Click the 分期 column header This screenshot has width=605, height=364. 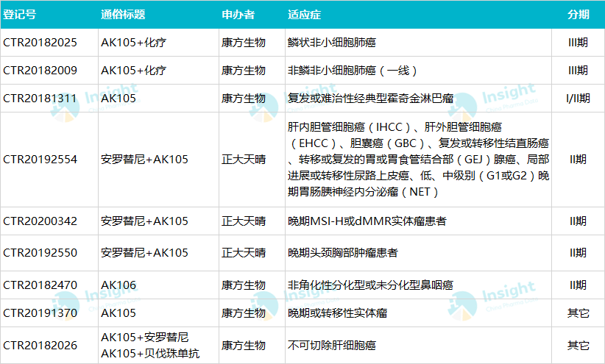tap(579, 15)
